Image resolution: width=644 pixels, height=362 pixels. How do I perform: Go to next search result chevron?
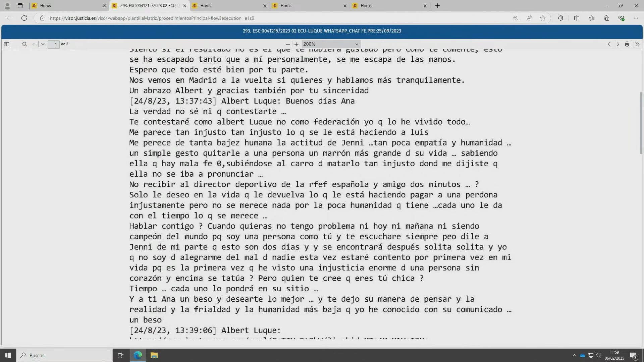point(43,44)
